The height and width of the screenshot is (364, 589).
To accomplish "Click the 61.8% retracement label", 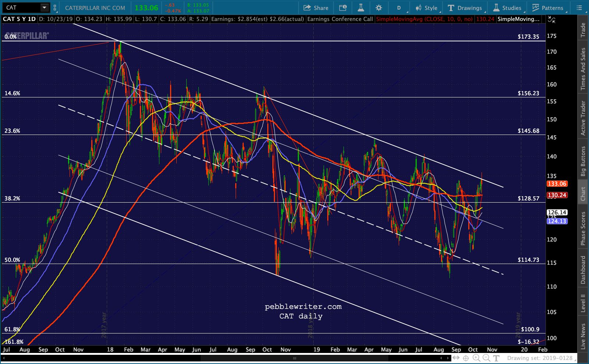I will coord(12,329).
